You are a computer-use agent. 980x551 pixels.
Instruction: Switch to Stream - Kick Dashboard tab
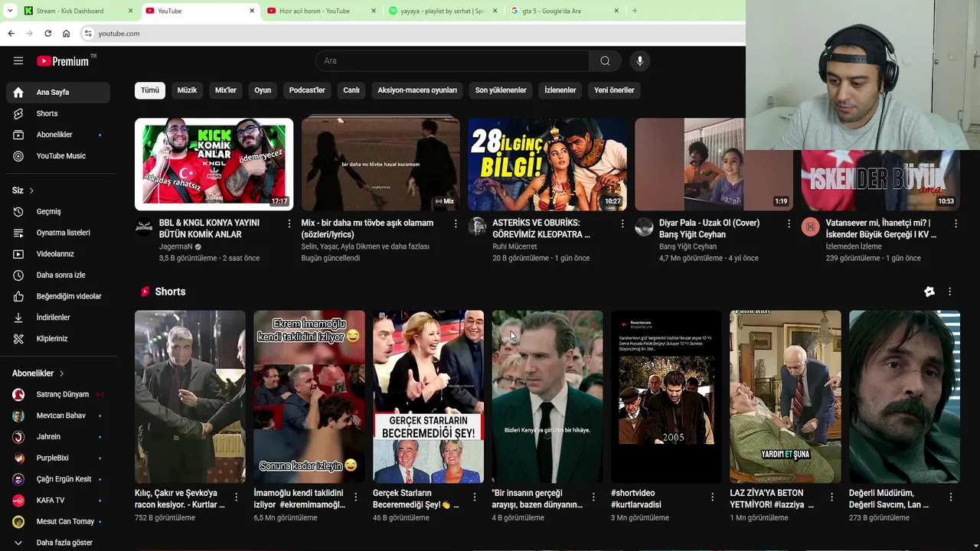77,11
